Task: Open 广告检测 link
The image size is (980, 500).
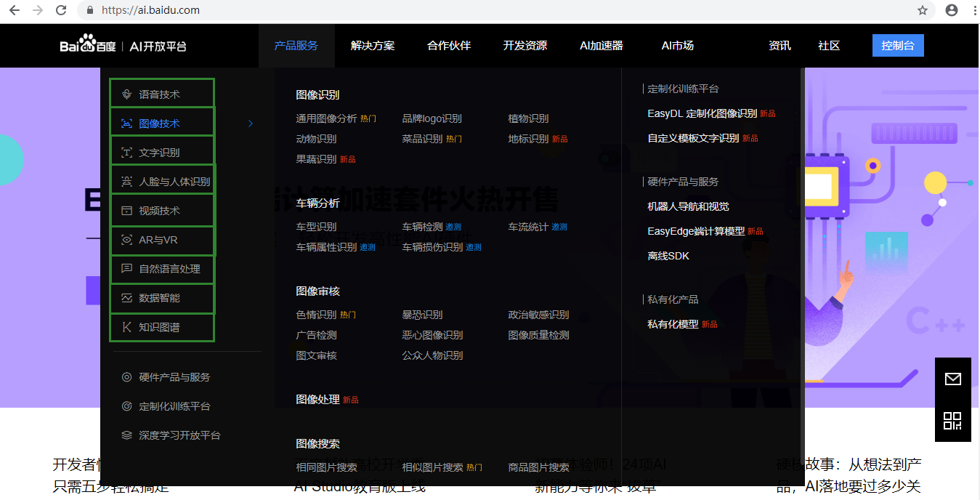Action: click(x=316, y=335)
